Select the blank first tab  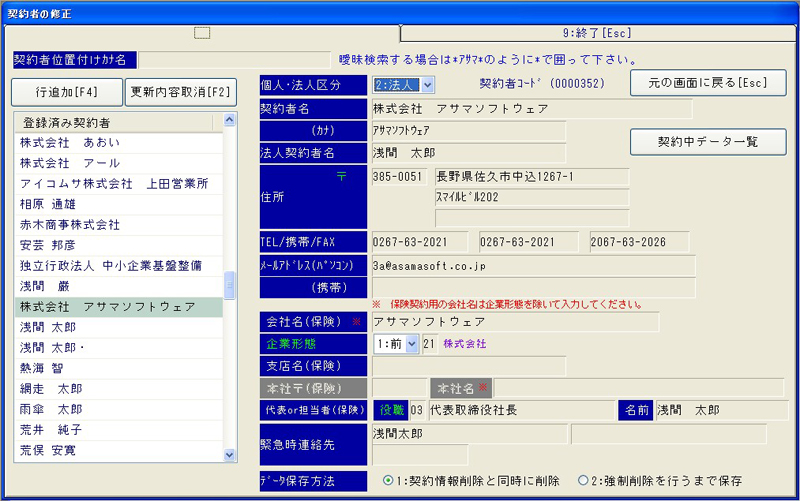point(201,33)
